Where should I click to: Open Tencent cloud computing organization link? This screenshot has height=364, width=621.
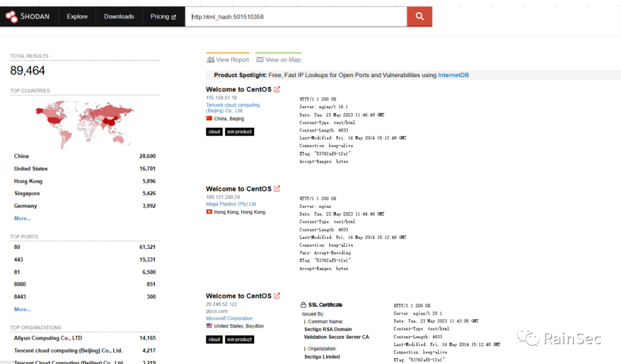(x=233, y=108)
